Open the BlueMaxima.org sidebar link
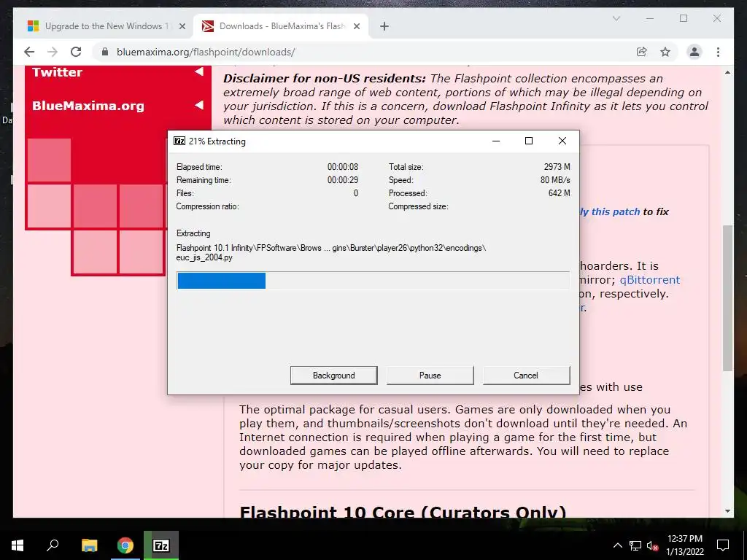This screenshot has height=560, width=747. click(88, 106)
